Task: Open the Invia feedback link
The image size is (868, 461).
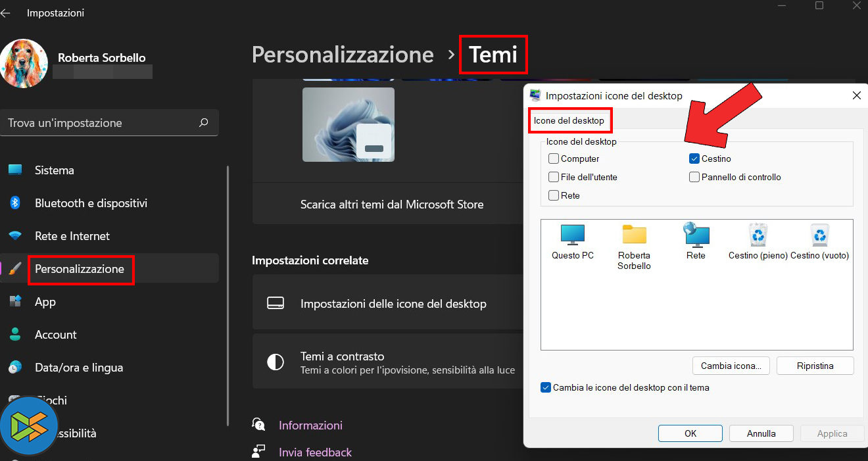Action: click(315, 452)
